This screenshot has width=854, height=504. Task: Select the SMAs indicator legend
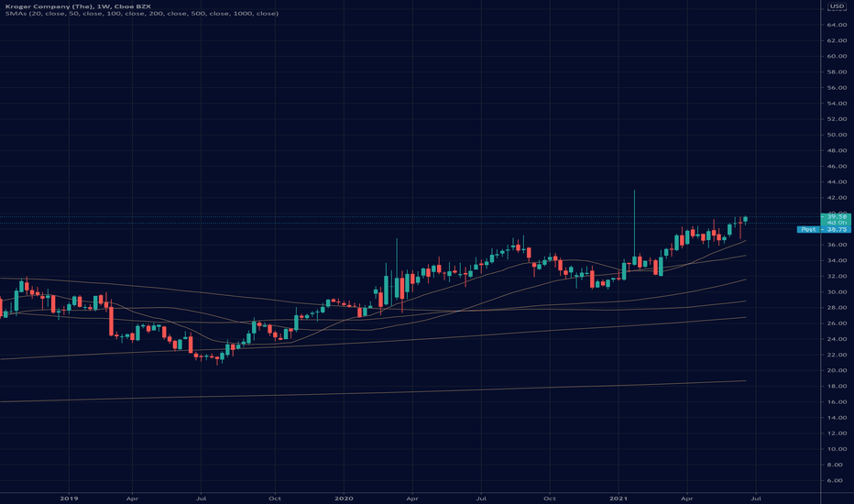(x=142, y=13)
